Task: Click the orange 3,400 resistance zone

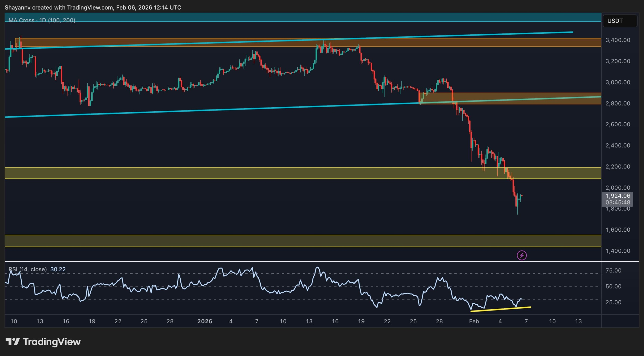Action: 478,43
